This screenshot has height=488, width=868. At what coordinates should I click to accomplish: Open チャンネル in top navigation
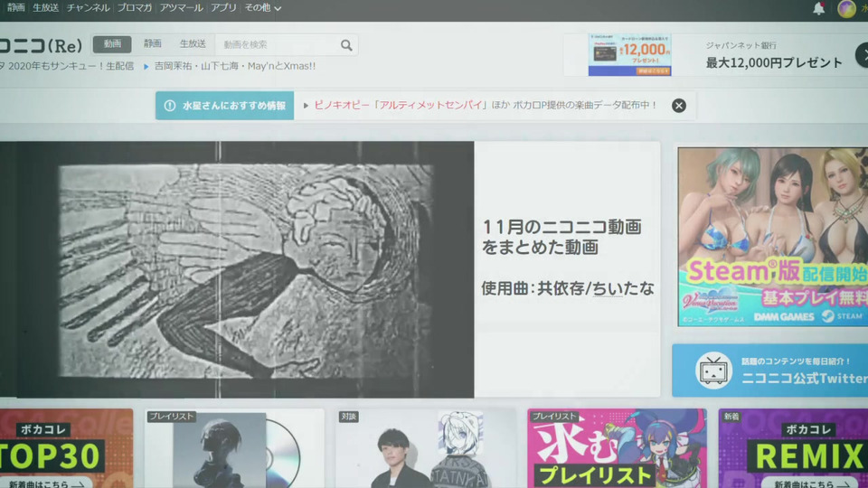tap(88, 8)
